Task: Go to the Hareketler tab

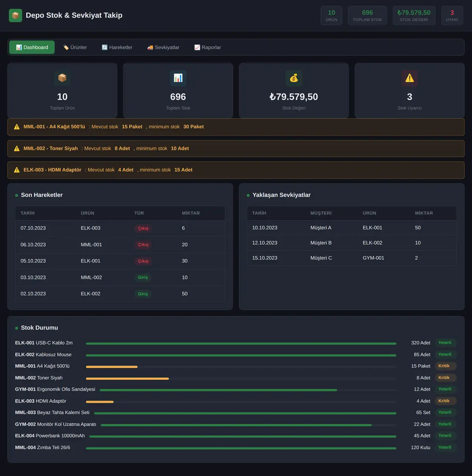Action: [117, 47]
